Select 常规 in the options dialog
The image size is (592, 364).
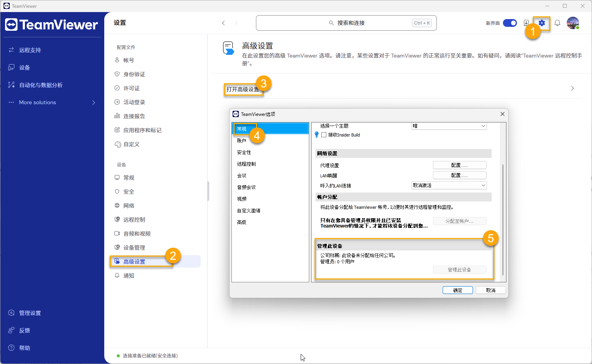click(270, 129)
